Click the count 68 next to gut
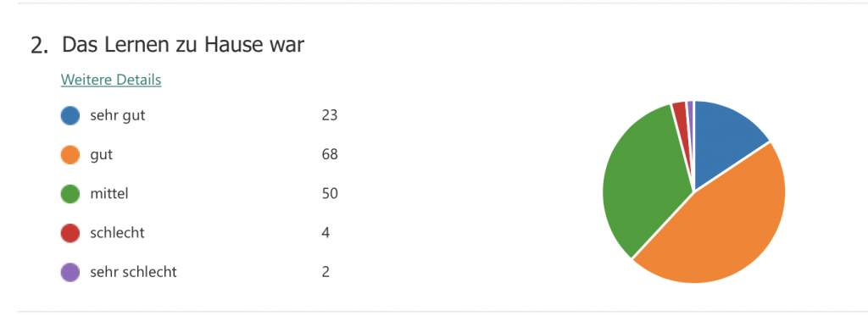 (330, 155)
